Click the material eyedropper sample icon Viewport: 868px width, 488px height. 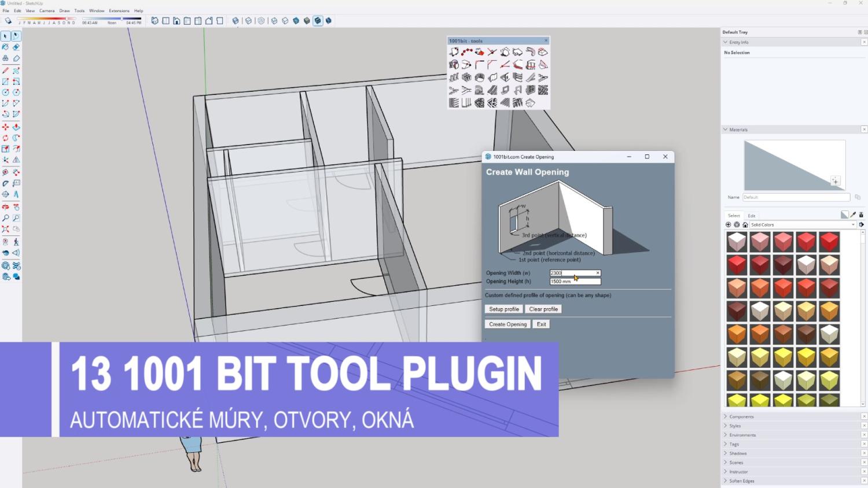click(x=853, y=215)
